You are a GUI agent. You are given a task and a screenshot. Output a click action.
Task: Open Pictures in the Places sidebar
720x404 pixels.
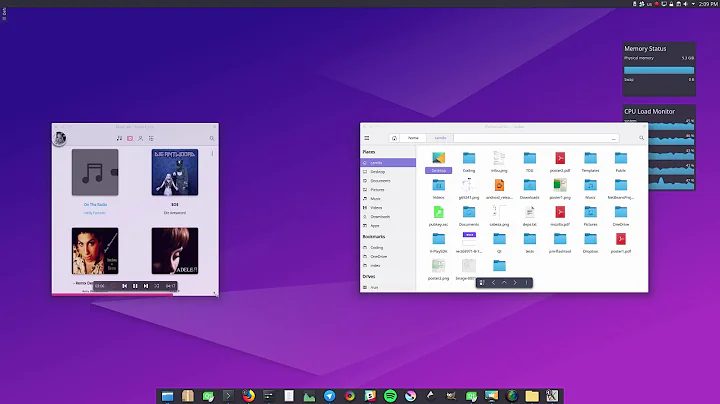click(x=388, y=190)
